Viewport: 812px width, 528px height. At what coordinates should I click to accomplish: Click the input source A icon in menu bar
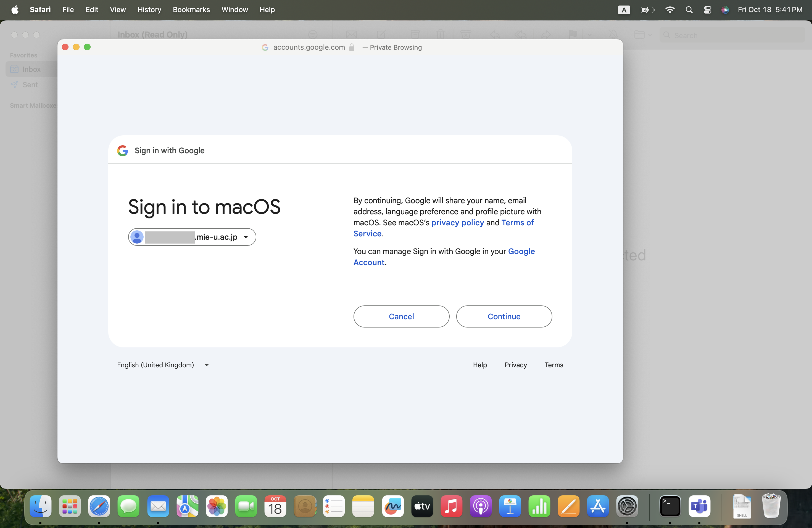(624, 10)
